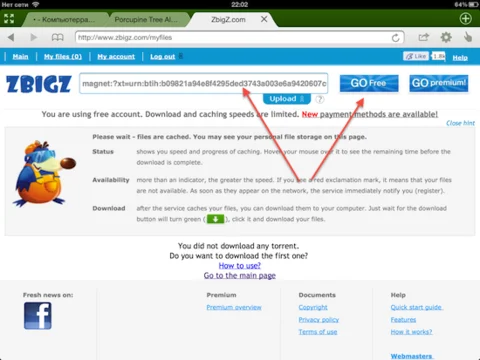This screenshot has height=360, width=480.
Task: Open the share icon in toolbar
Action: point(423,37)
